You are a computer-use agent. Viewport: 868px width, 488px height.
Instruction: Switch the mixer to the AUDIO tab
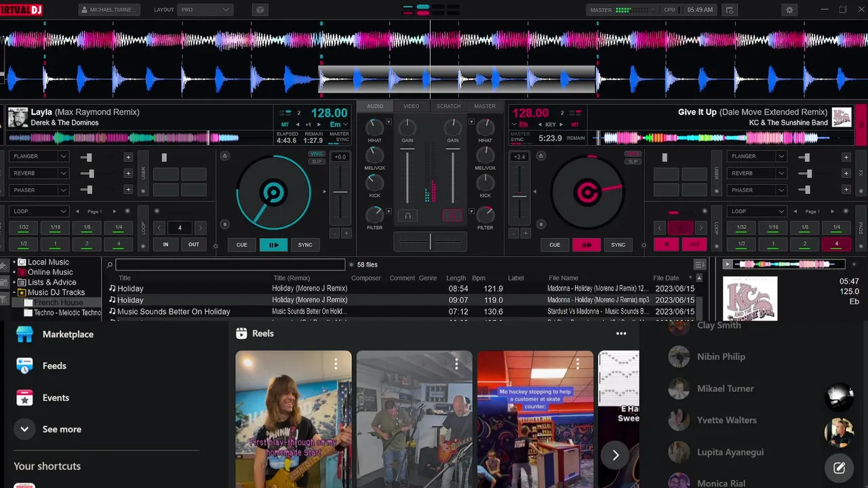(x=375, y=106)
